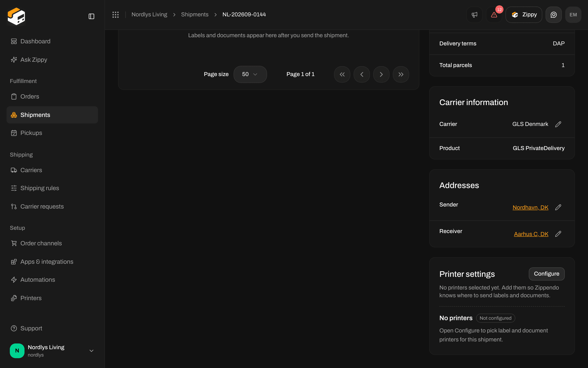Click the Not configured status badge
588x368 pixels.
point(496,318)
